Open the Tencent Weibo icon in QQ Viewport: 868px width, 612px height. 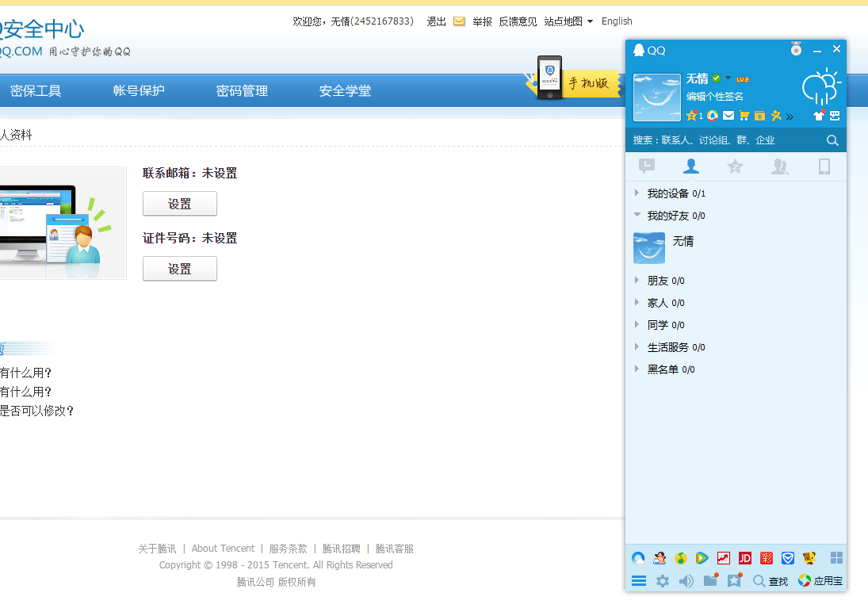click(x=713, y=116)
